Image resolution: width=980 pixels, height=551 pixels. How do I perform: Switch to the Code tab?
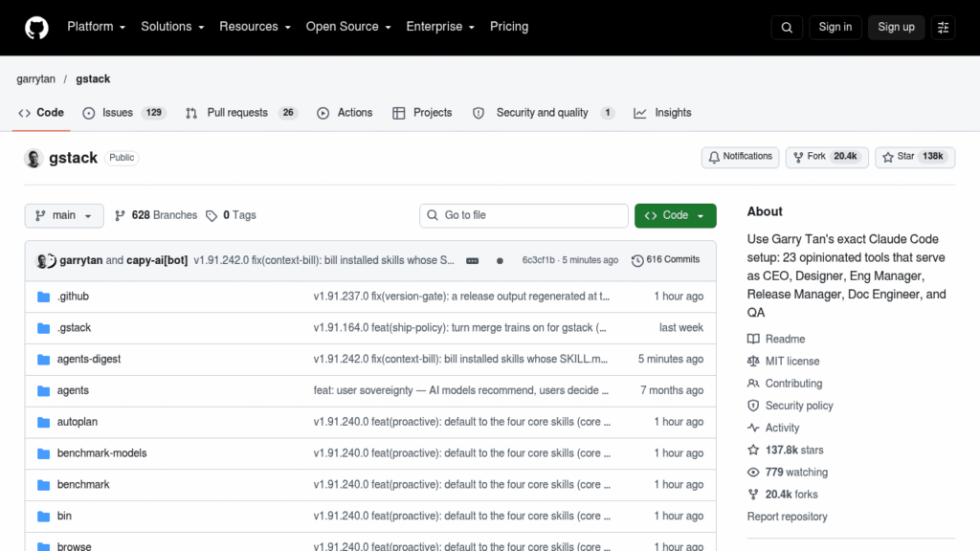(41, 113)
